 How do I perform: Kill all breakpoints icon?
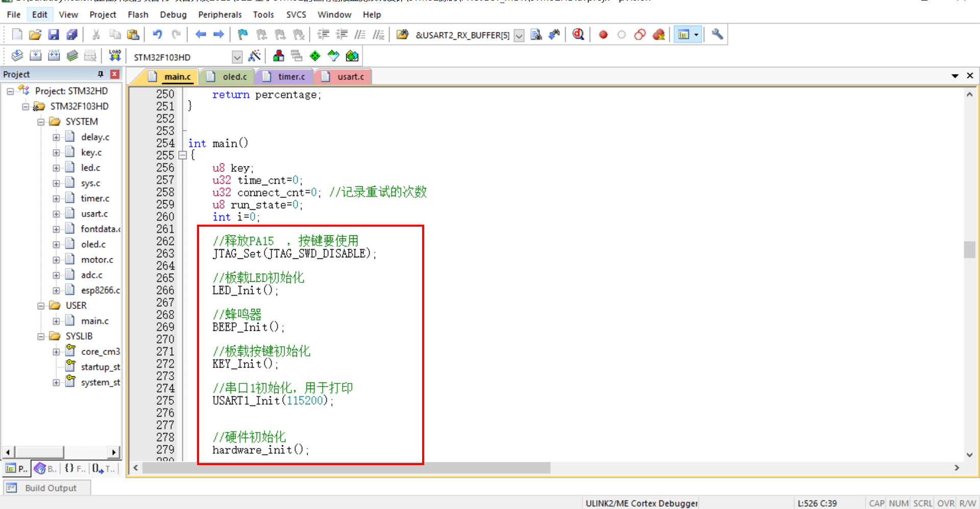[x=658, y=35]
